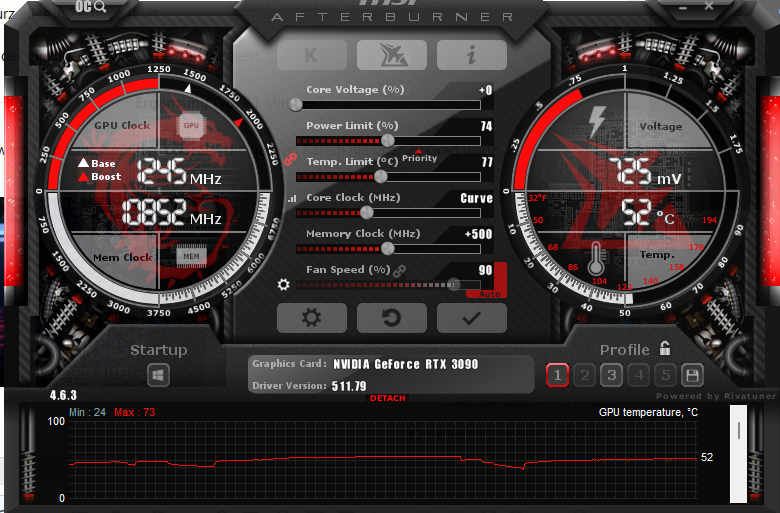
Task: Click the GPU chip icon on the clock gauge
Action: click(x=191, y=125)
